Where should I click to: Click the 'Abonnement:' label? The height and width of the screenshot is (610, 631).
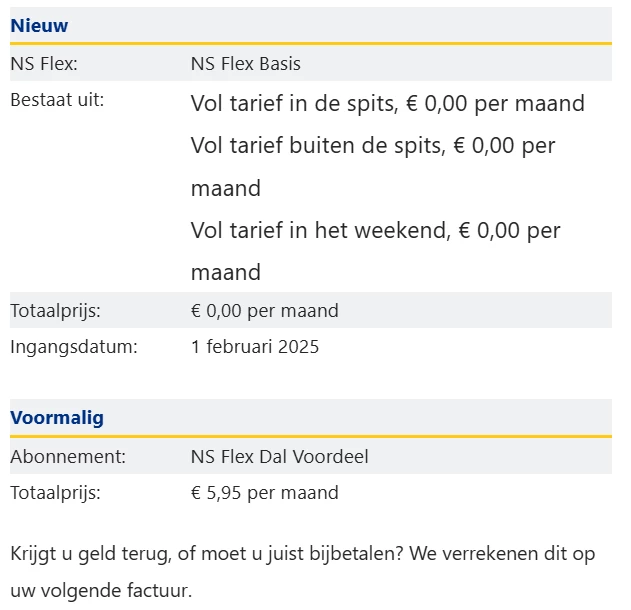(68, 456)
